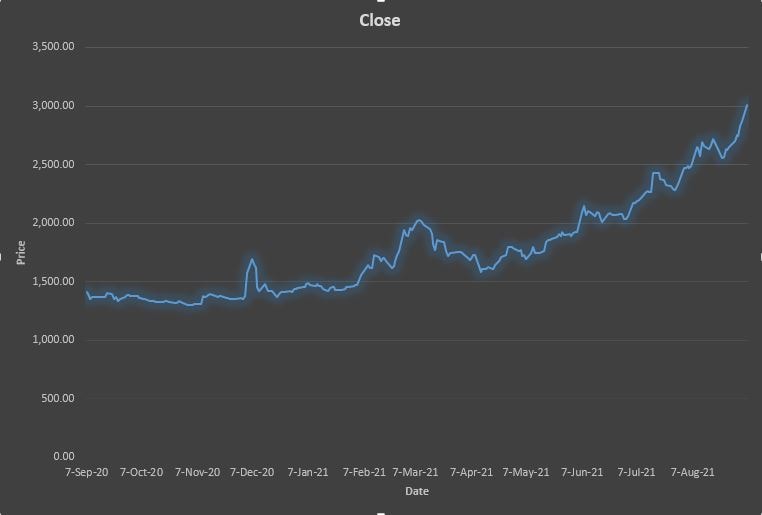This screenshot has width=762, height=515.
Task: Click the bottom-center chart resize handle
Action: point(381,512)
